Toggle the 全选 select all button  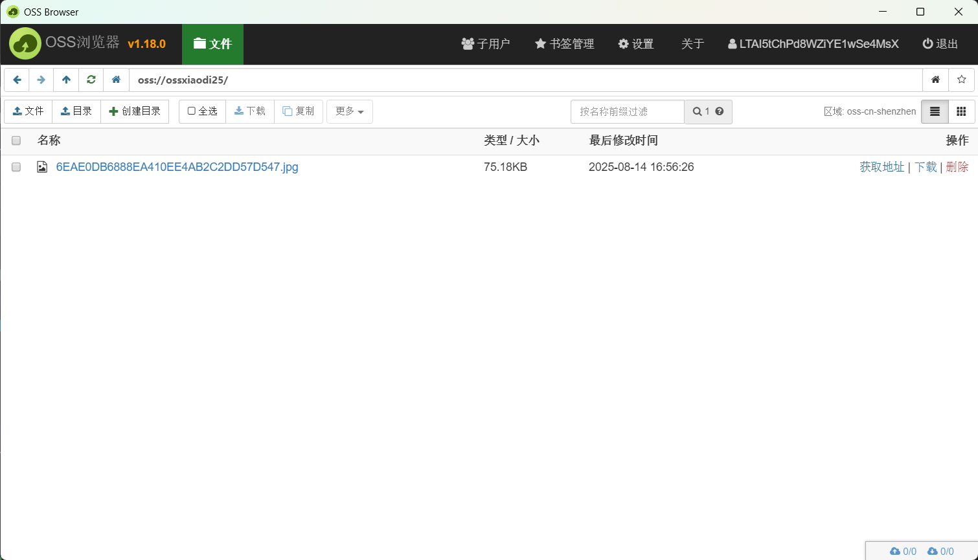click(x=202, y=111)
